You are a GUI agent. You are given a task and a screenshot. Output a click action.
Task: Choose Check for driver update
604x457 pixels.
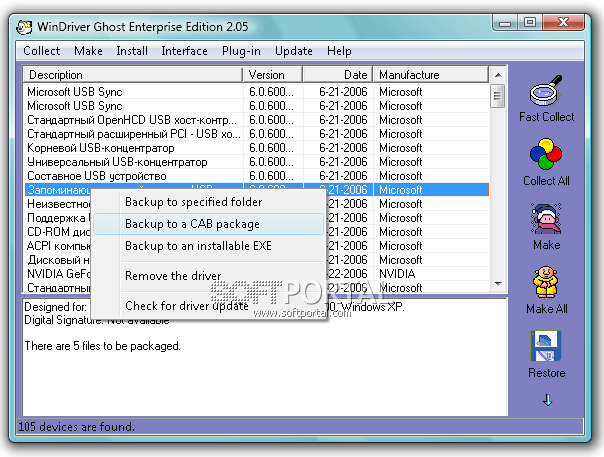pos(208,306)
